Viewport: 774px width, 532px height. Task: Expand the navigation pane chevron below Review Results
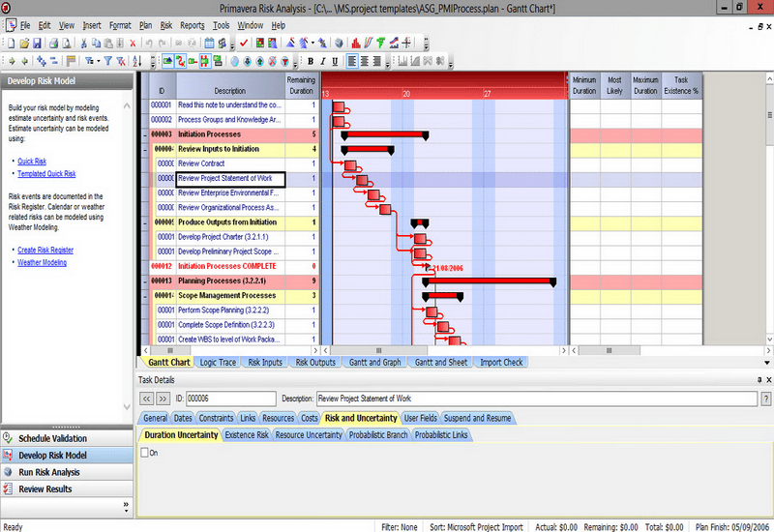click(x=126, y=506)
